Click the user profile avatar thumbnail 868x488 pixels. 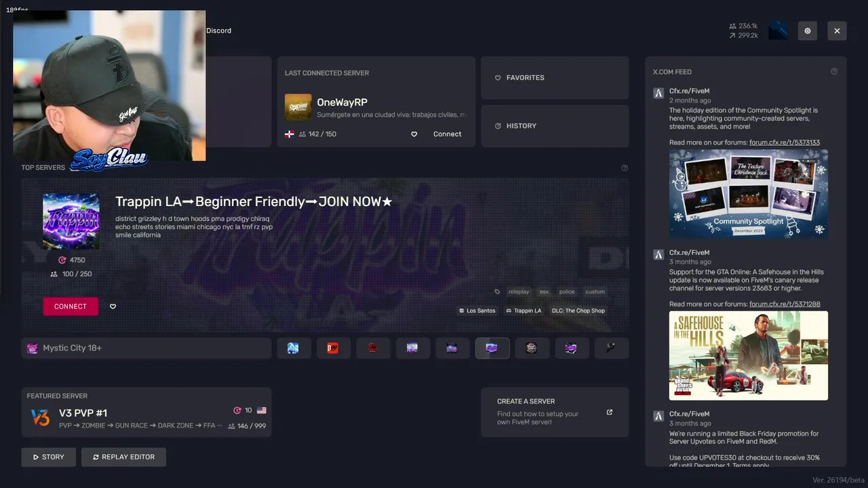pos(778,30)
